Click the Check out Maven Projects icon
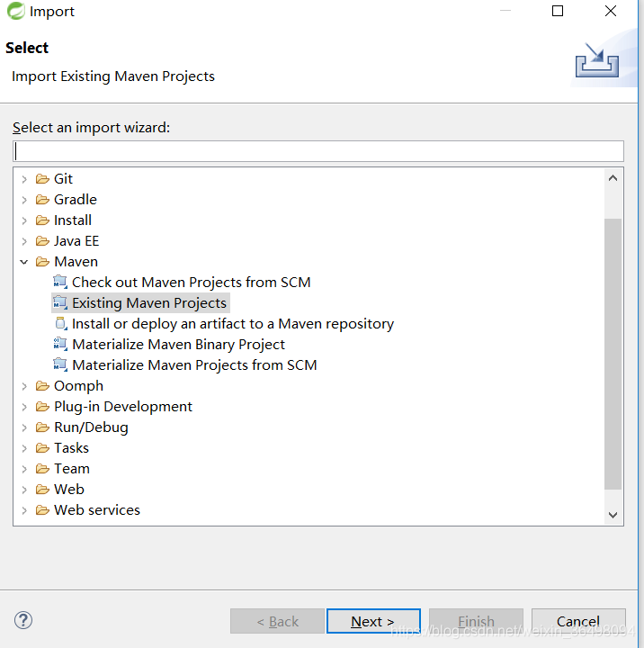This screenshot has width=644, height=648. (x=60, y=283)
